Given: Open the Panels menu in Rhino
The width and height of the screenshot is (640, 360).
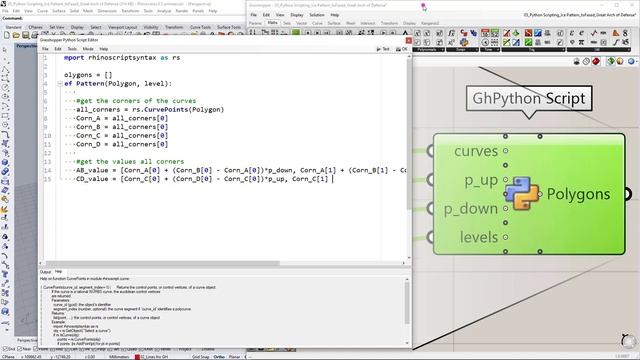Looking at the screenshot, I should [x=198, y=11].
